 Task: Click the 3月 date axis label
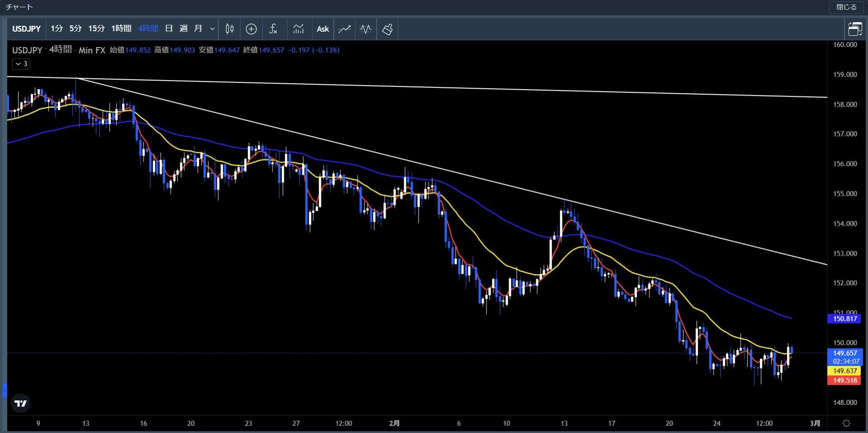(815, 423)
